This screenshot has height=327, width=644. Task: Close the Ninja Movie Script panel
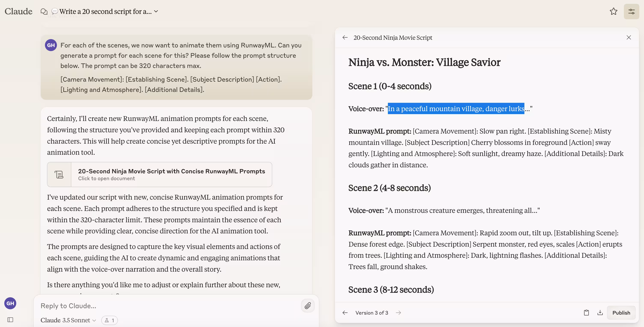[x=629, y=37]
